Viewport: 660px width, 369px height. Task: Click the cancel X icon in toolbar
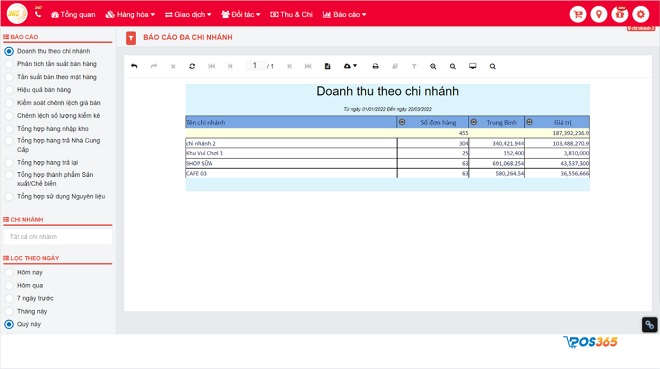[x=173, y=66]
